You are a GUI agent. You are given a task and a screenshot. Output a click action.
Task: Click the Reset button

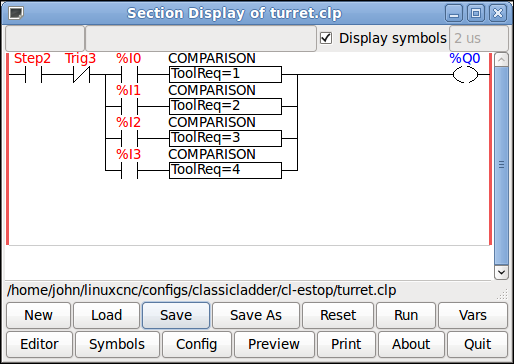[338, 315]
